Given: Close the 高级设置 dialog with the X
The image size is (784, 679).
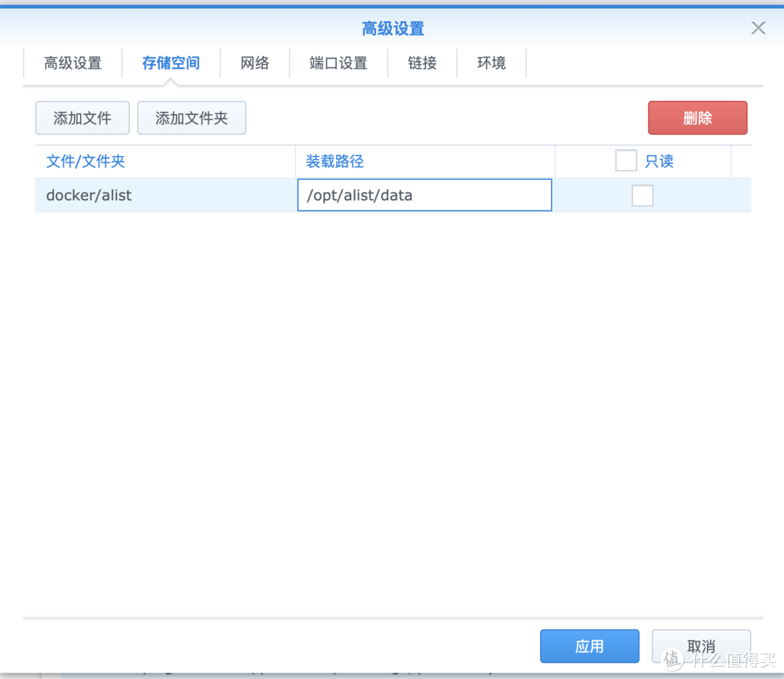Looking at the screenshot, I should (x=758, y=28).
